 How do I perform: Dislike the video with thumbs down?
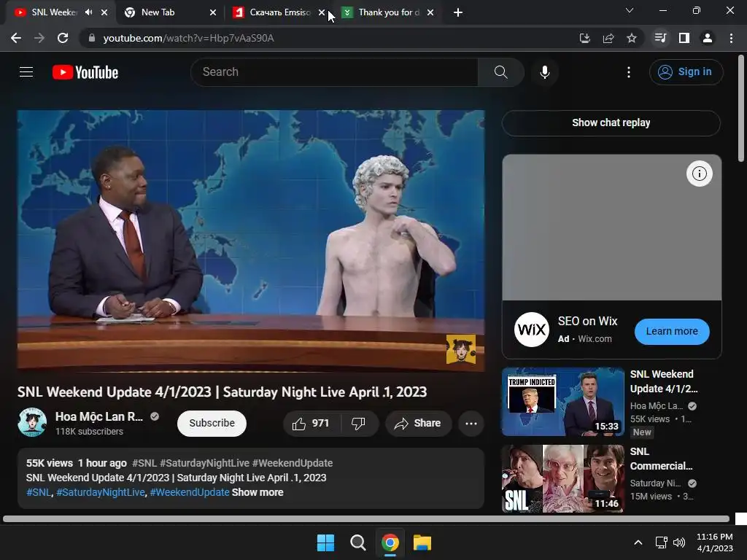[358, 424]
